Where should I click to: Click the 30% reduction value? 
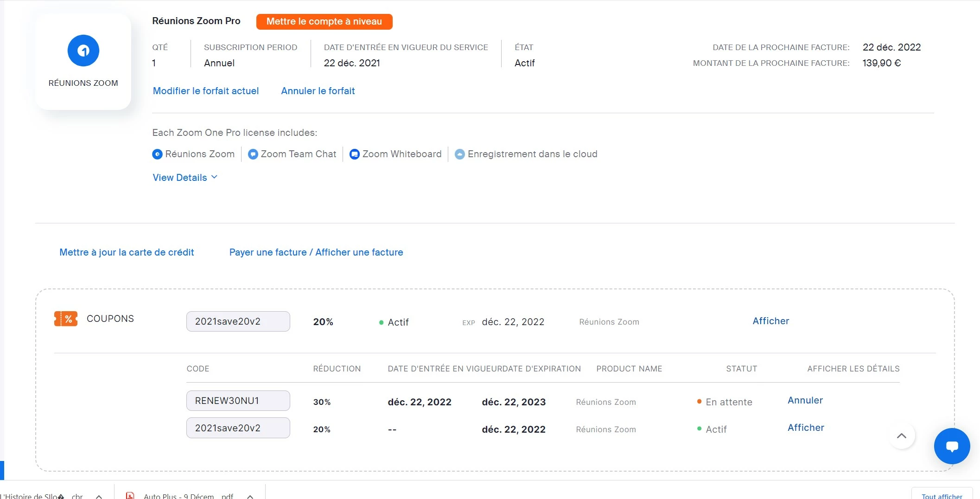pos(322,402)
